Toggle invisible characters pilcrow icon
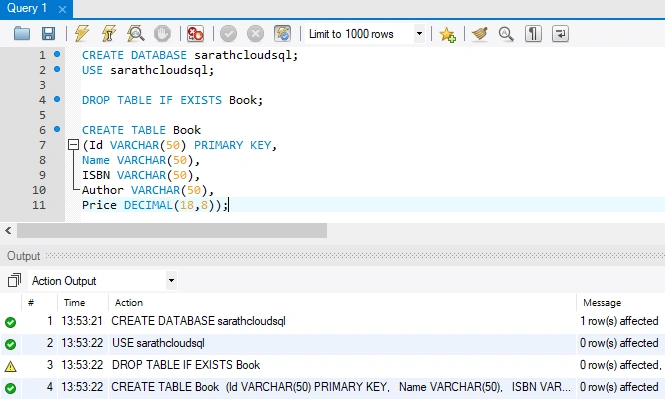Image resolution: width=665 pixels, height=402 pixels. click(x=533, y=34)
